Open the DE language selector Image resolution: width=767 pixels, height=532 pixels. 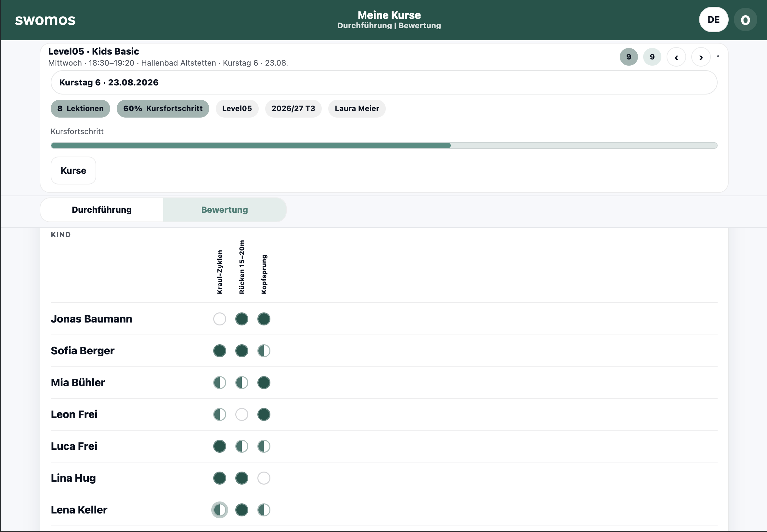click(x=713, y=20)
